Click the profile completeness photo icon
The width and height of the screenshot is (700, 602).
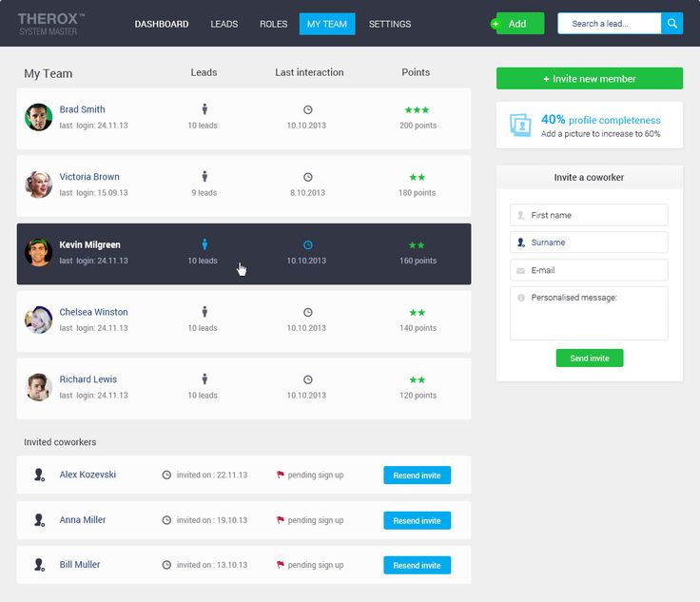click(x=520, y=125)
